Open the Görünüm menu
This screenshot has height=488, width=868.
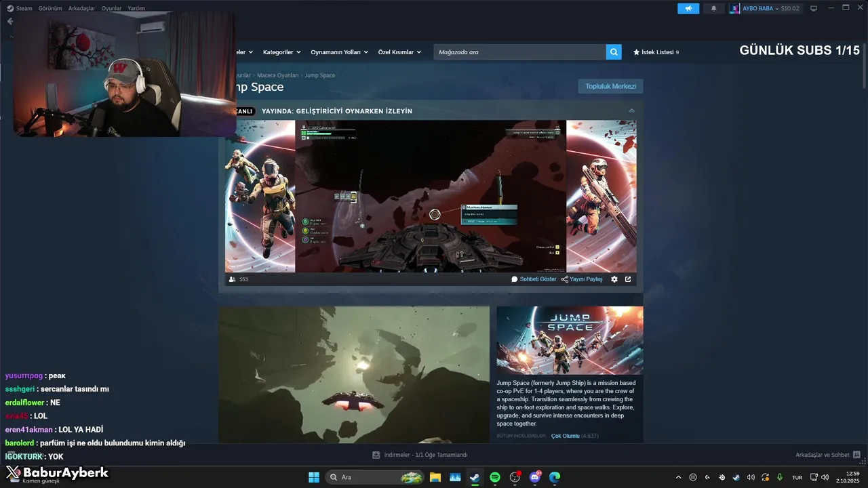[50, 8]
